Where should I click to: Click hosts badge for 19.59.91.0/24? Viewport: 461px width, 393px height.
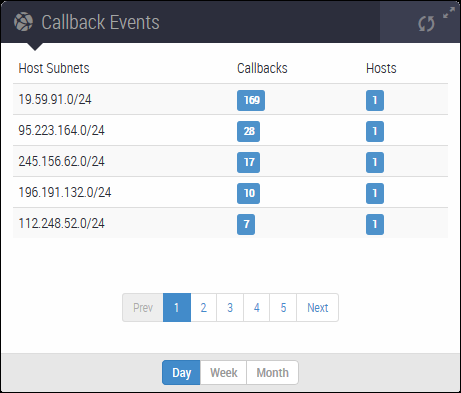(375, 100)
